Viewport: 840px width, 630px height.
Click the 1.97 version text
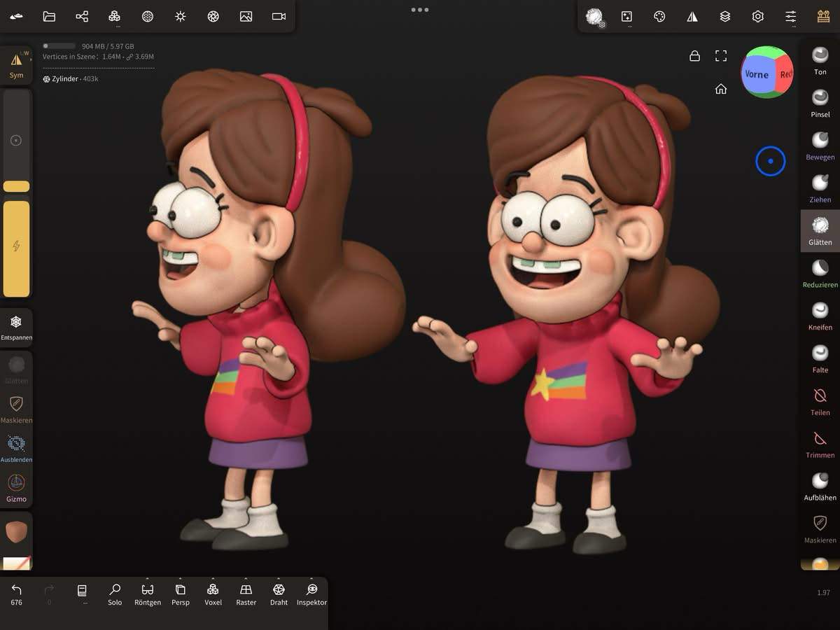pos(823,593)
